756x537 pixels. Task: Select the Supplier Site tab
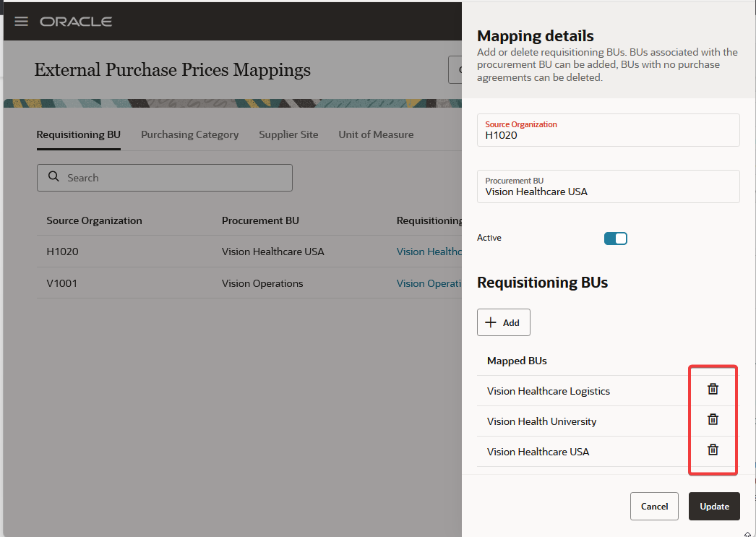[x=288, y=134]
